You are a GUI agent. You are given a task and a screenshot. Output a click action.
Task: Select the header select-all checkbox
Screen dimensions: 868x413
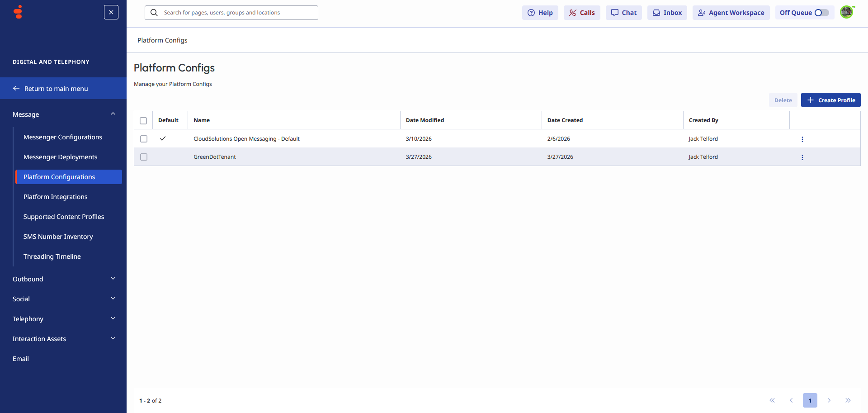click(x=144, y=120)
